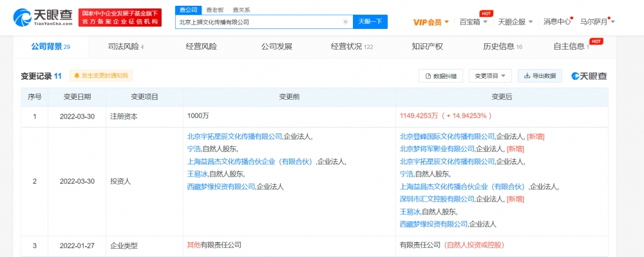Open the VIP会员 dropdown
The image size is (644, 257).
coord(430,22)
